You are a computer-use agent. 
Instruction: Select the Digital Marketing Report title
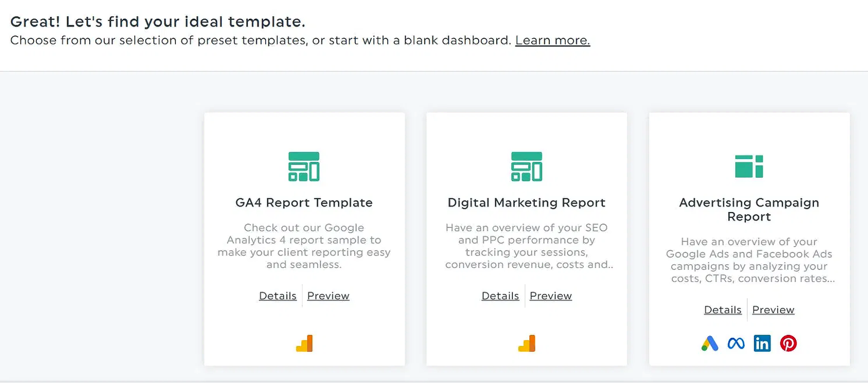[x=527, y=203]
